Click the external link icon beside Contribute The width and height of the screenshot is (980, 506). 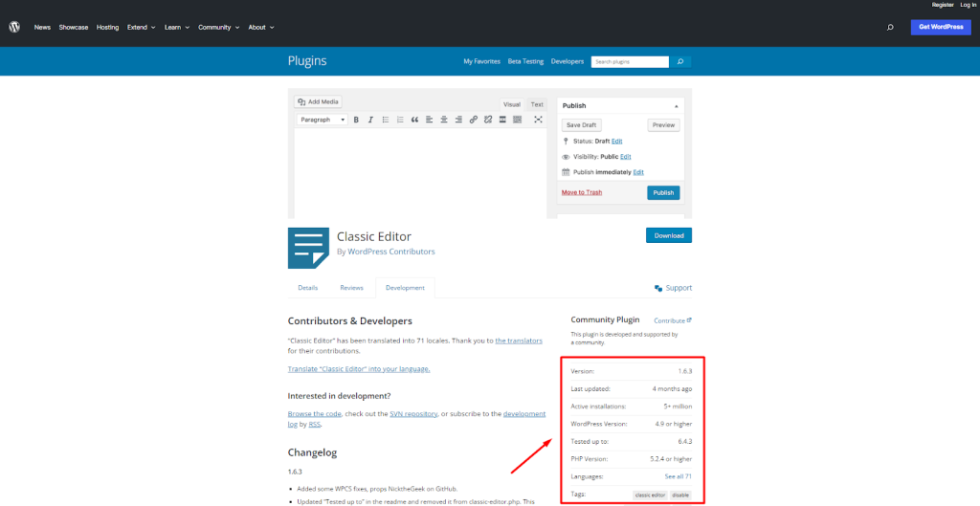(x=689, y=319)
